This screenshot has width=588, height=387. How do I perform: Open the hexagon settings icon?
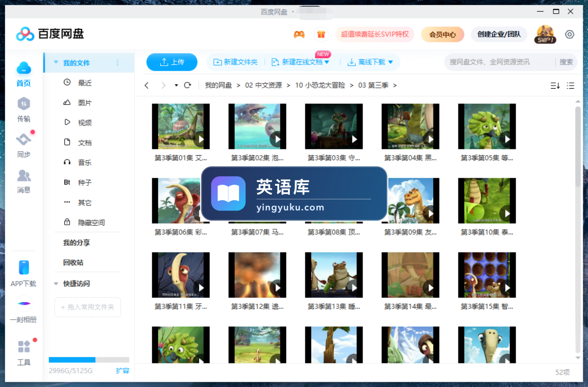pyautogui.click(x=570, y=35)
